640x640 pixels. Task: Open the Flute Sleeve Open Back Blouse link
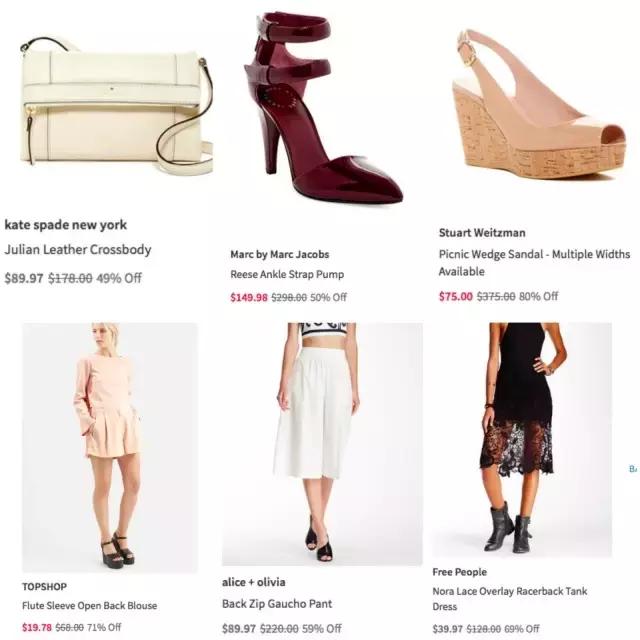(x=89, y=605)
